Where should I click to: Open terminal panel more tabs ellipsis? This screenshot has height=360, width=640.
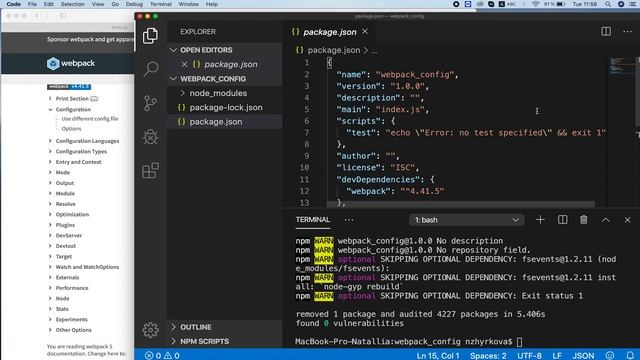click(x=349, y=220)
